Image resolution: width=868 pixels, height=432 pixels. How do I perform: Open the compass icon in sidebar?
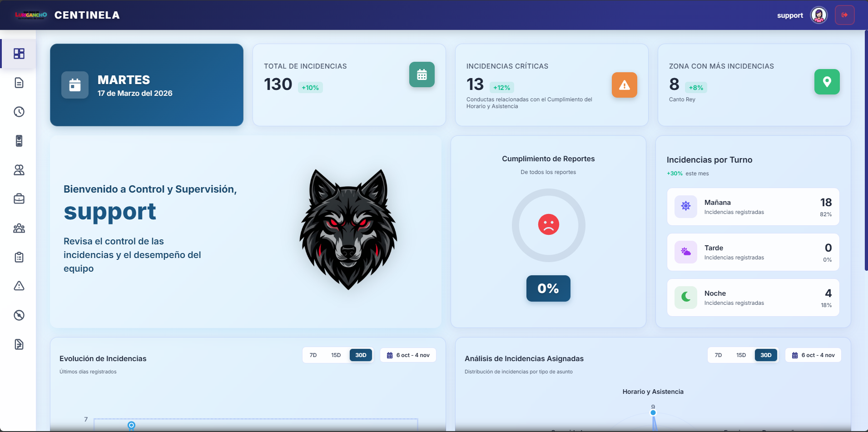[x=19, y=315]
